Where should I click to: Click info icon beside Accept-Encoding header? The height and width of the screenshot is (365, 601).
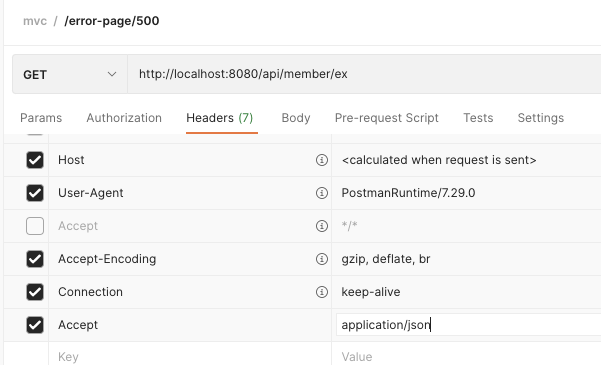click(x=322, y=259)
